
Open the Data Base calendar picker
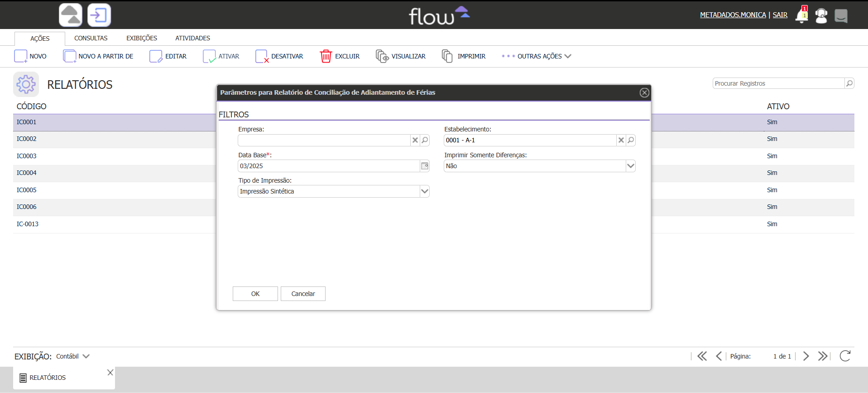[x=425, y=166]
